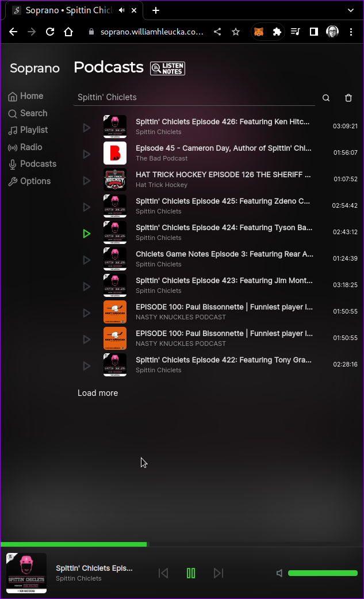Reload the page in the browser
Screen dimensions: 364x599
(50, 32)
